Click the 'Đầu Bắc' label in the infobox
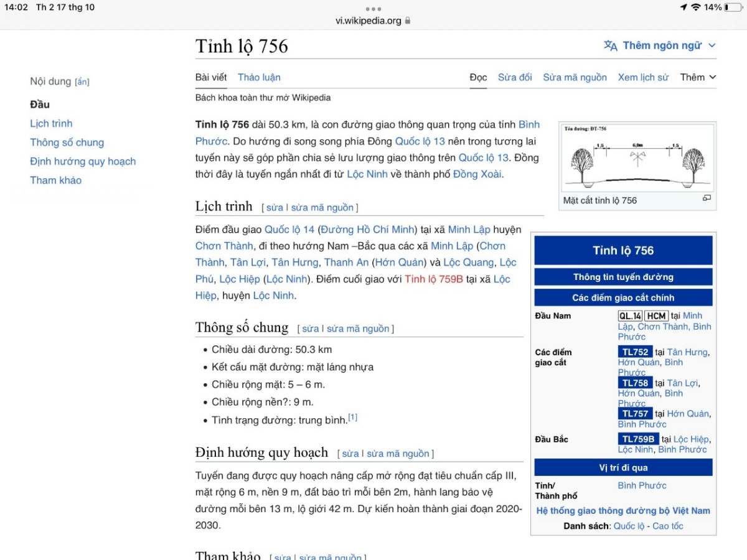747x560 pixels. [552, 439]
